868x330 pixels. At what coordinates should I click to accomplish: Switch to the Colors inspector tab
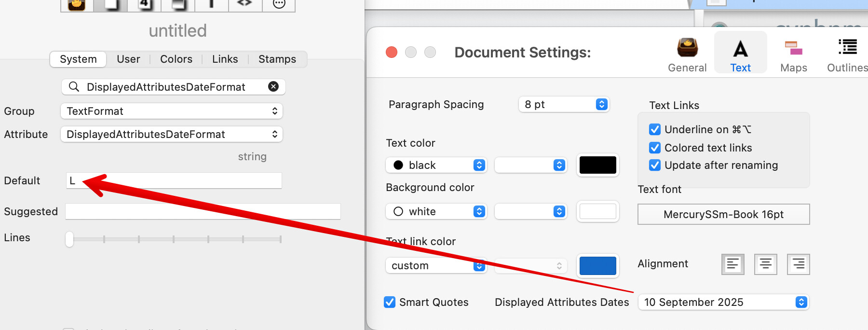tap(176, 59)
